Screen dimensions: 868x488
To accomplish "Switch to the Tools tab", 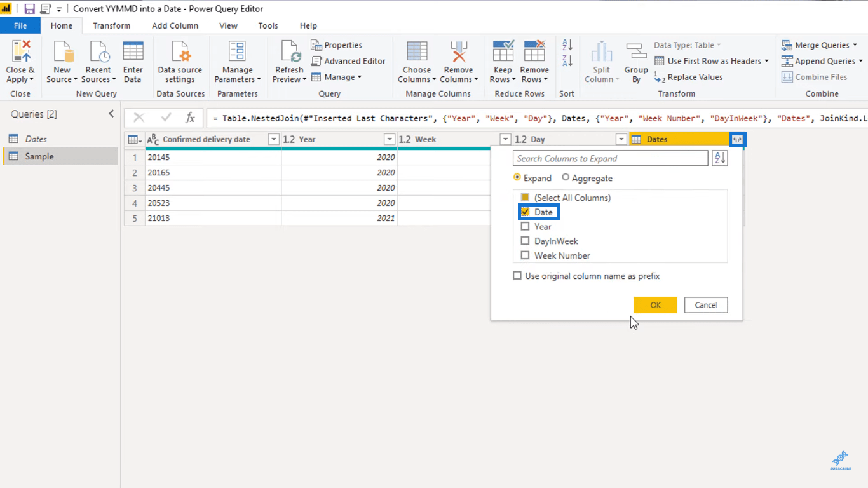I will pyautogui.click(x=268, y=25).
